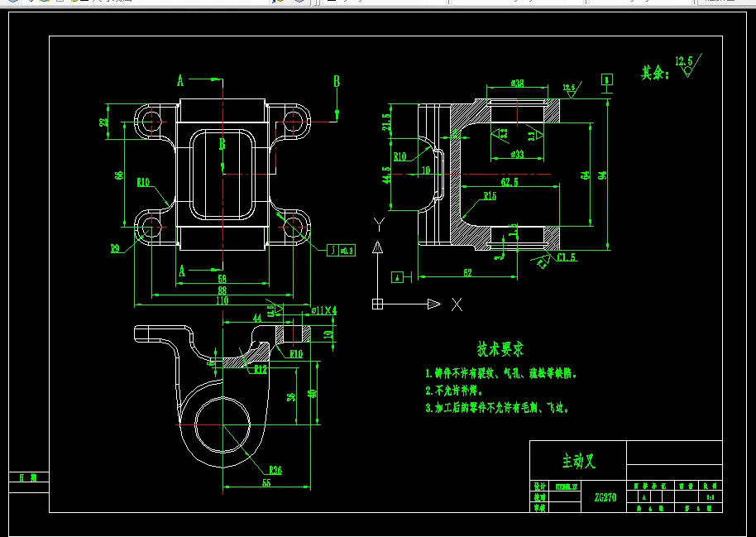Select the X axis label of the UCS icon
Screen dimensions: 756x537
[x=457, y=304]
